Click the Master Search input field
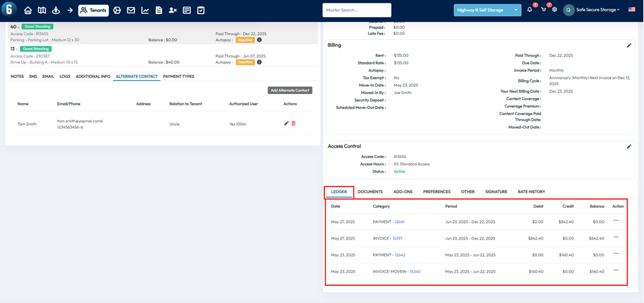Image resolution: width=644 pixels, height=303 pixels. (x=357, y=11)
